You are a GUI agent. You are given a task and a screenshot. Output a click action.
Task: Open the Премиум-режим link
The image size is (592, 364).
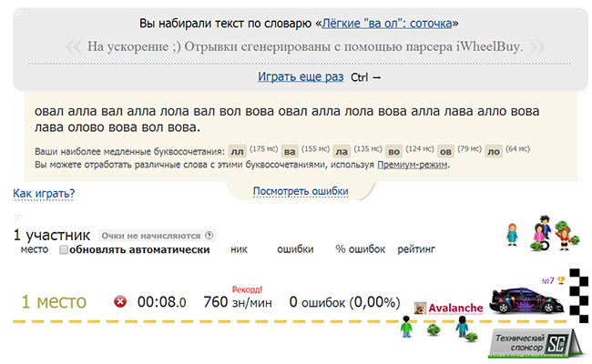coord(413,165)
